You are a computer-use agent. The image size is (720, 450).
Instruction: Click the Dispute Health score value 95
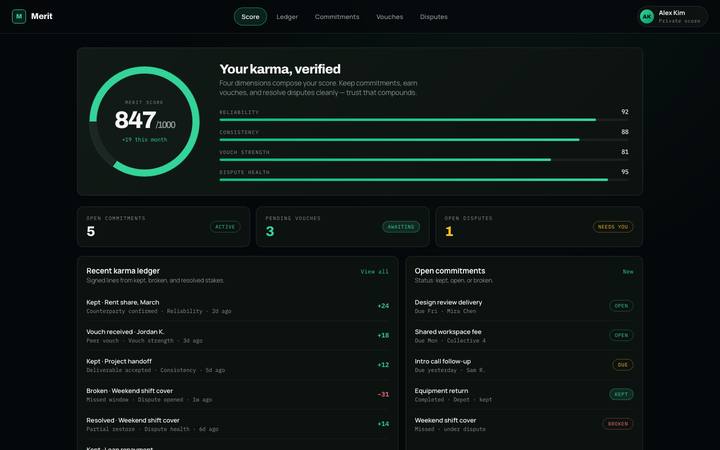(x=624, y=172)
